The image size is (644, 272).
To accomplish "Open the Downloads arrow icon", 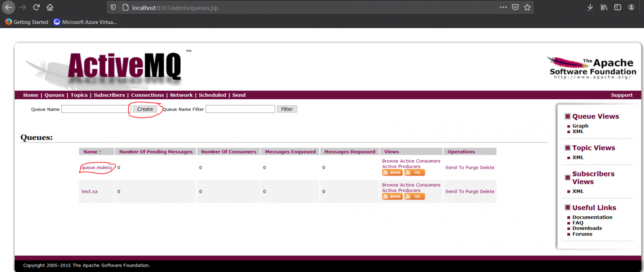I will pos(590,7).
